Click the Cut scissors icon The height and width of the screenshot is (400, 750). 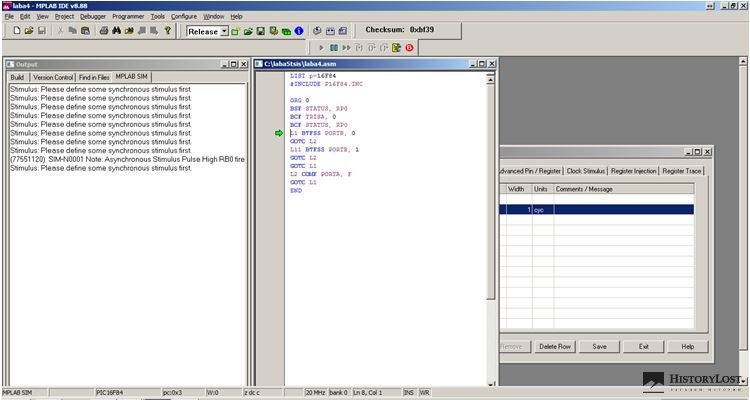click(60, 31)
